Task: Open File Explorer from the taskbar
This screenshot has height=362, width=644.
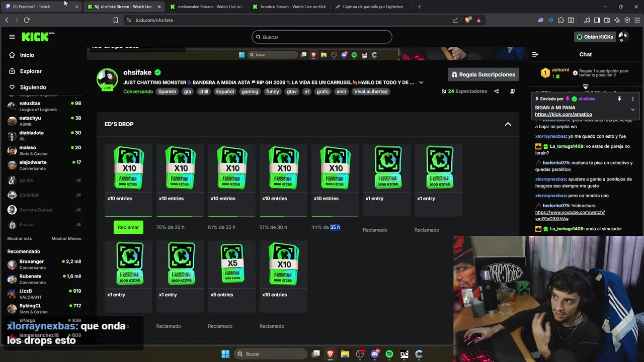Action: coord(345,354)
